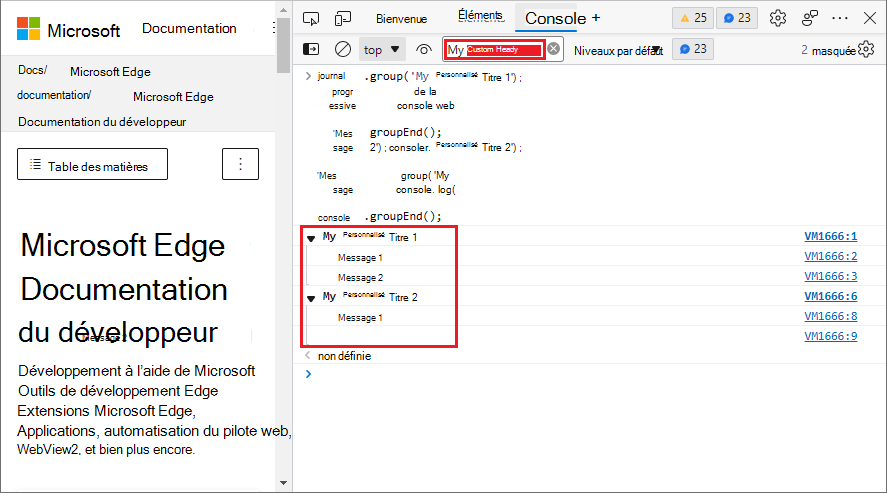The width and height of the screenshot is (887, 493).
Task: Clear the filter text with X icon
Action: pyautogui.click(x=554, y=49)
